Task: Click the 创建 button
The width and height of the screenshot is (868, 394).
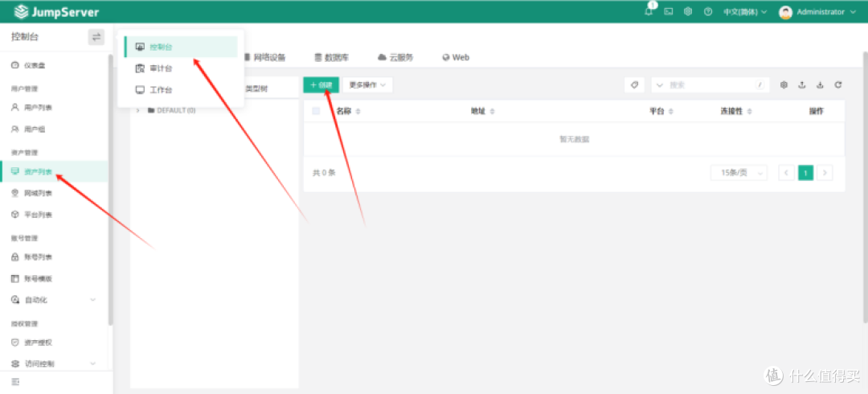Action: [x=321, y=84]
